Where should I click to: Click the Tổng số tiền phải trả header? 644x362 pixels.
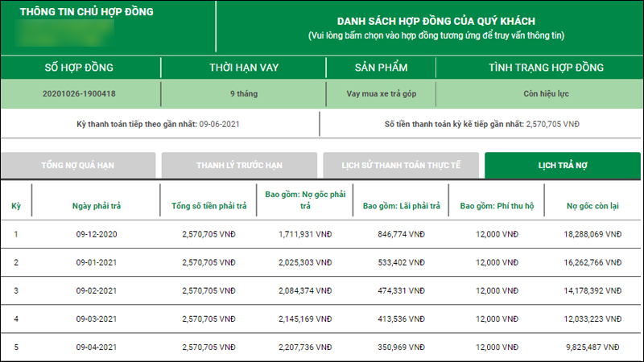click(208, 206)
